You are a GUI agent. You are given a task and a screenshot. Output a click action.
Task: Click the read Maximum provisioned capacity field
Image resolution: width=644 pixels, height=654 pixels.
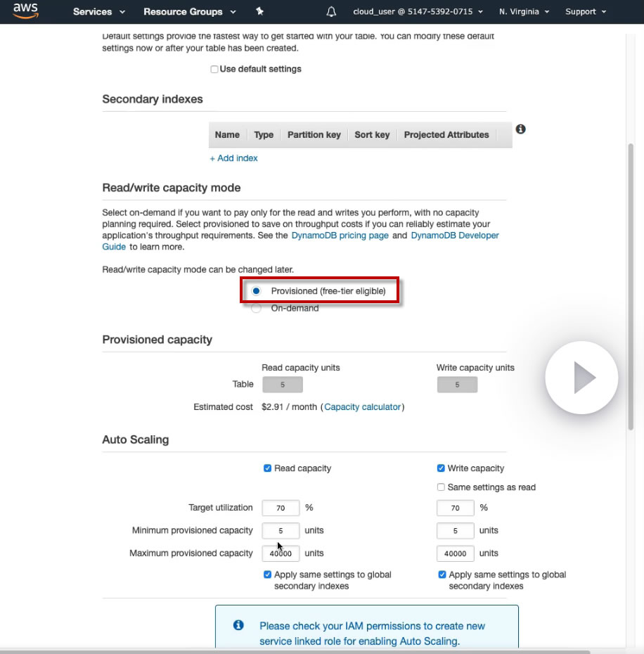[281, 553]
